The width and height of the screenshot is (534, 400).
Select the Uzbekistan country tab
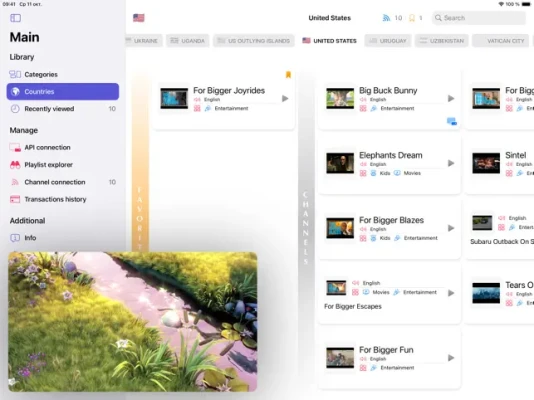(442, 41)
